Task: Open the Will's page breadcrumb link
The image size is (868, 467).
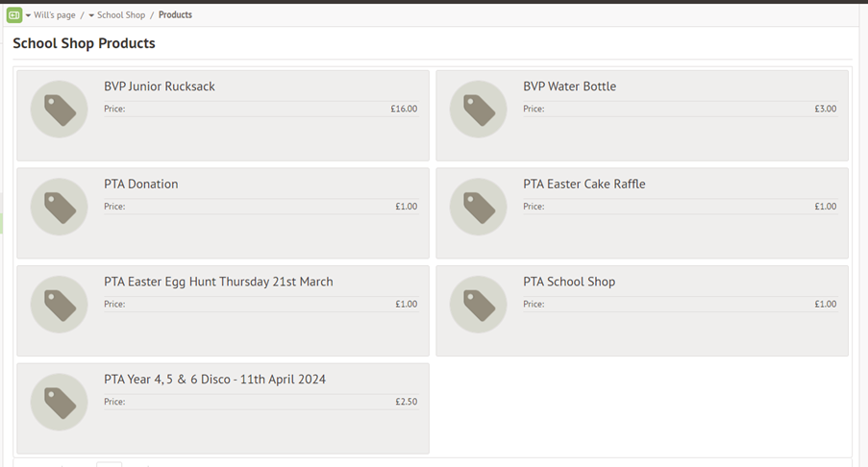Action: [x=54, y=15]
